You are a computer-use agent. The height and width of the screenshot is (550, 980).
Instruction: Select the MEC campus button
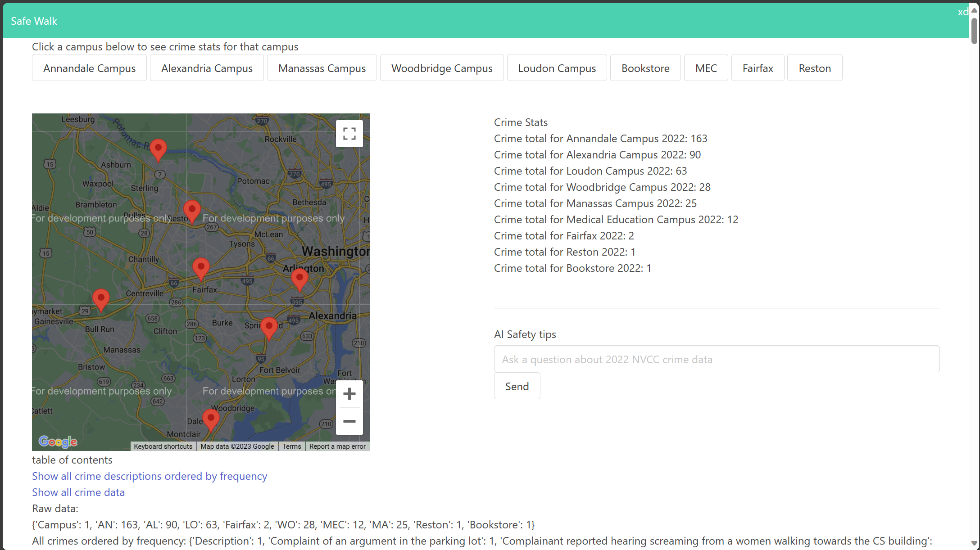click(705, 68)
